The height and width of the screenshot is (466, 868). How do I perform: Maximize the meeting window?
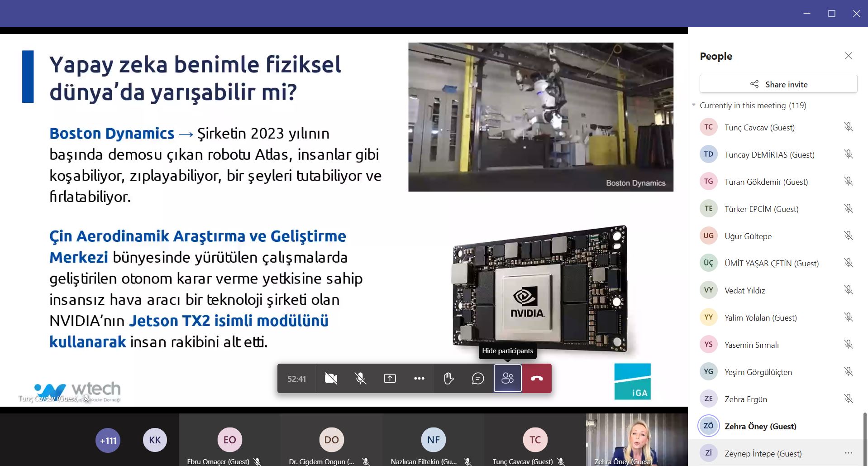[831, 14]
